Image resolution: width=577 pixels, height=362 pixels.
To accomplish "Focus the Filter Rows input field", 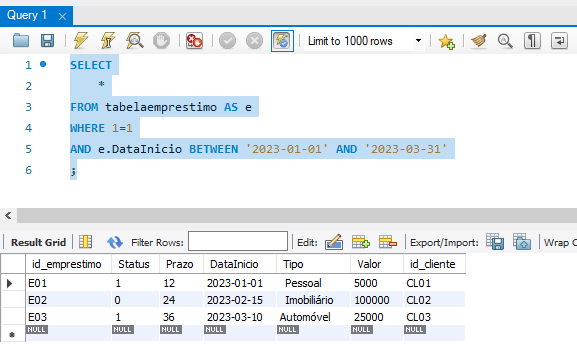I will pos(238,241).
